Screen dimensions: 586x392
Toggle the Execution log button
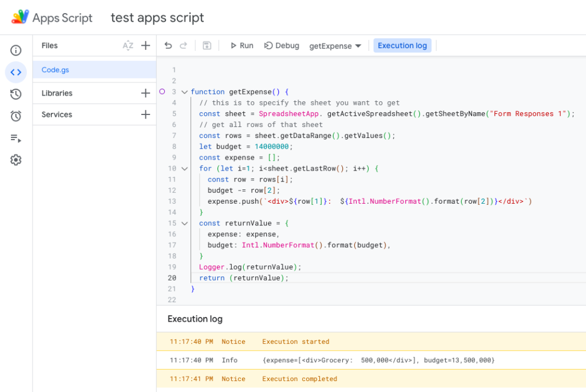coord(402,46)
